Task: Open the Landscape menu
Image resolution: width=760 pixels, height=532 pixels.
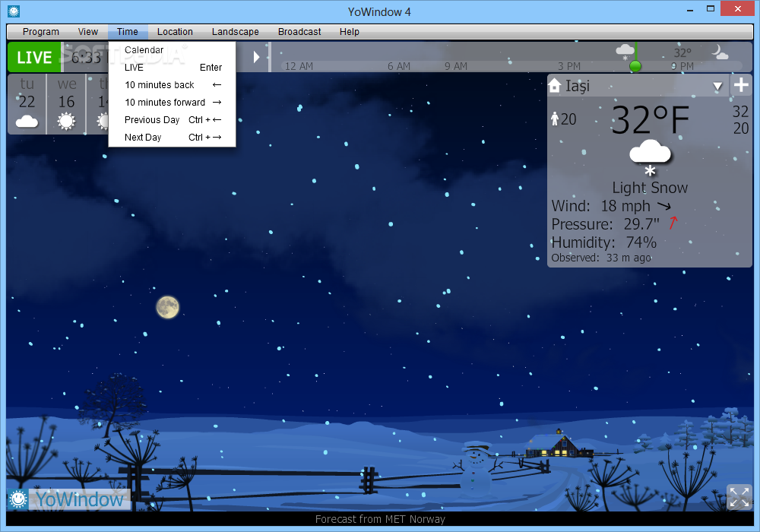Action: click(235, 31)
